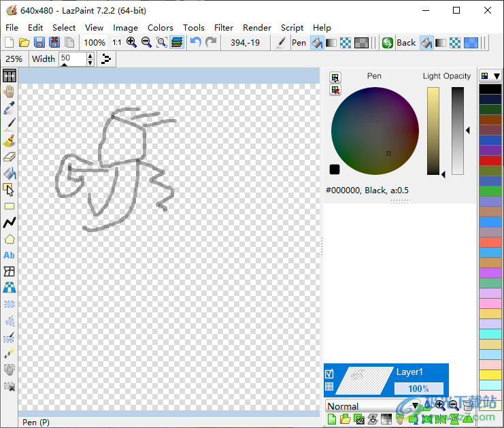Pick a color in the color wheel
Viewport: 504px width, 428px height.
pyautogui.click(x=375, y=131)
